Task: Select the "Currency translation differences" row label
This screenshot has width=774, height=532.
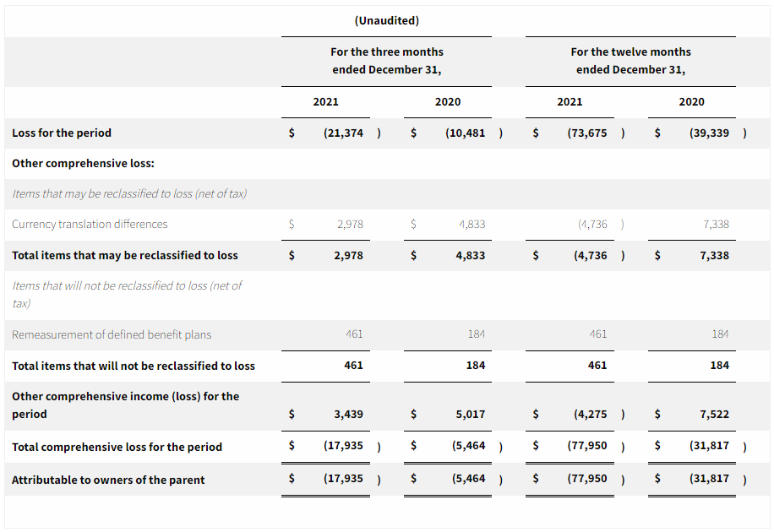Action: point(90,224)
